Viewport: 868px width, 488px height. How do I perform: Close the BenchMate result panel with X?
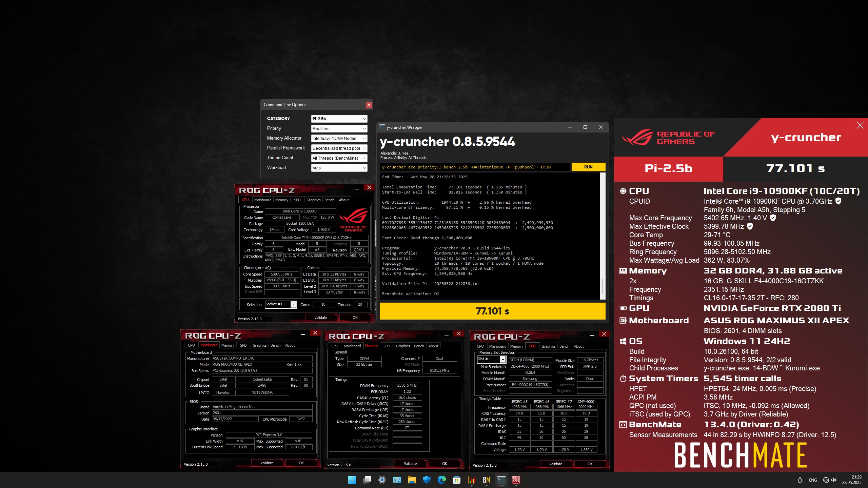(860, 125)
